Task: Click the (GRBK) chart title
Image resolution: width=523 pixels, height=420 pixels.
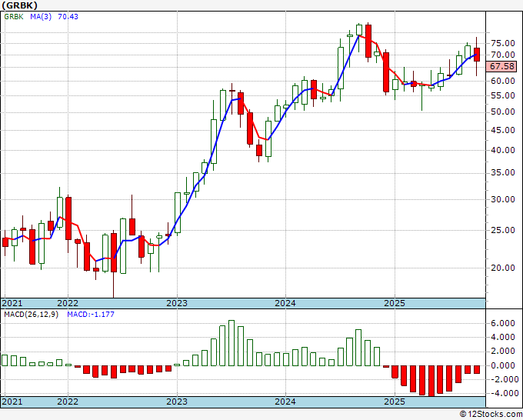Action: [20, 5]
